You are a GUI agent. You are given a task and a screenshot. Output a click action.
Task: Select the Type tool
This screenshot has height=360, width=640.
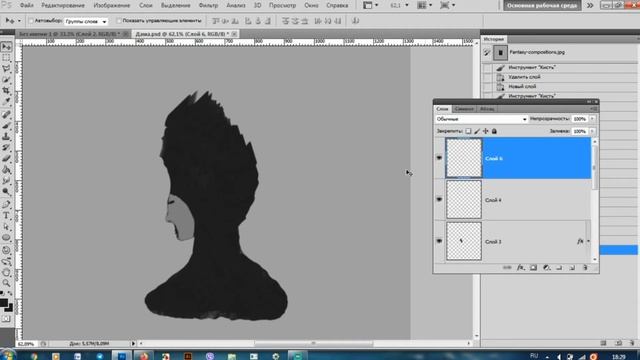point(6,216)
